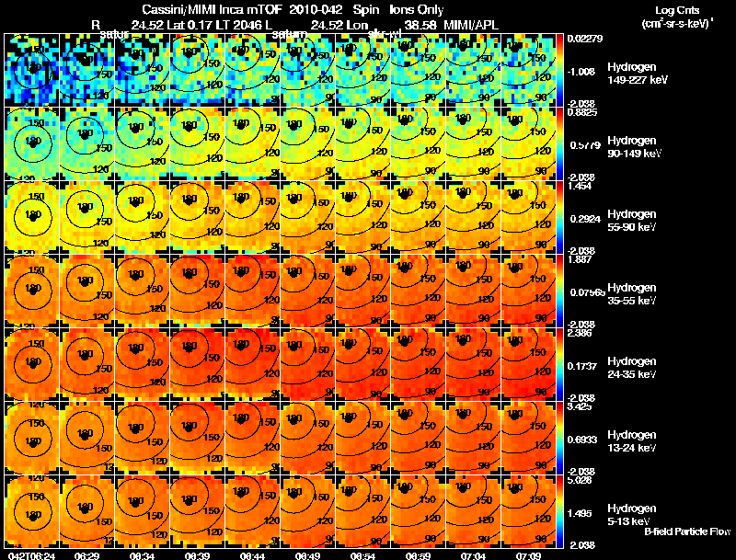The image size is (736, 560).
Task: Select the 24-35 keV panel at 07:04
Action: pos(473,365)
